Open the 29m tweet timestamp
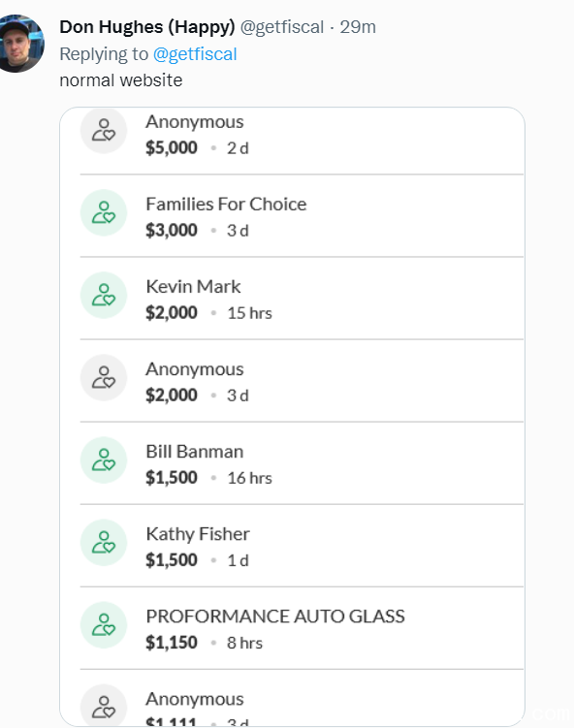574x728 pixels. click(x=358, y=27)
